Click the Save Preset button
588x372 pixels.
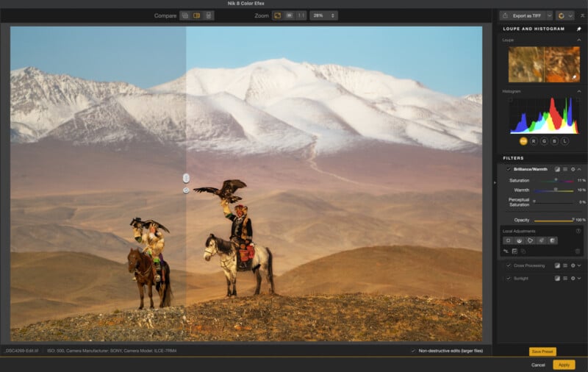(x=542, y=351)
